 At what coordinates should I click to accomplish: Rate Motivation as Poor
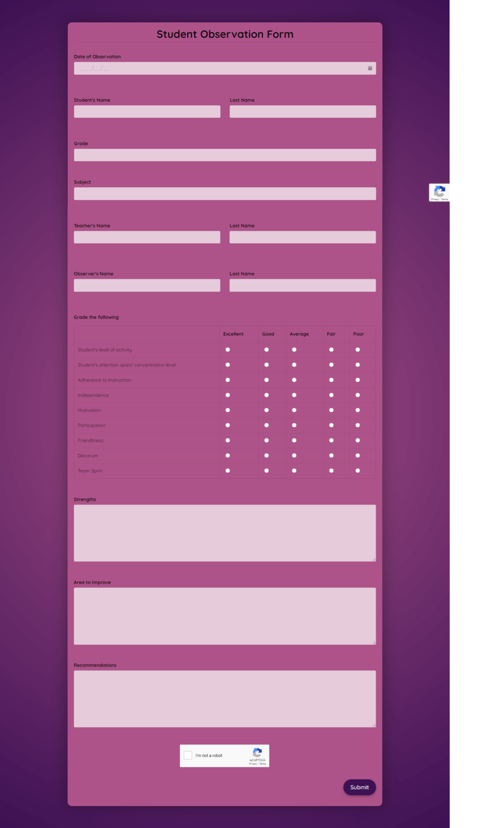358,410
